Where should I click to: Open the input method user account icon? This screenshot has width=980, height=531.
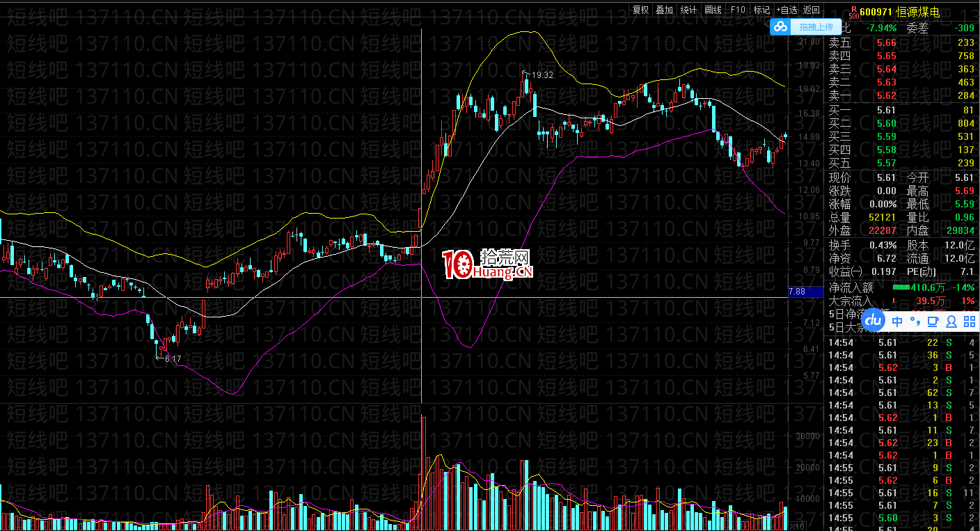coord(951,322)
